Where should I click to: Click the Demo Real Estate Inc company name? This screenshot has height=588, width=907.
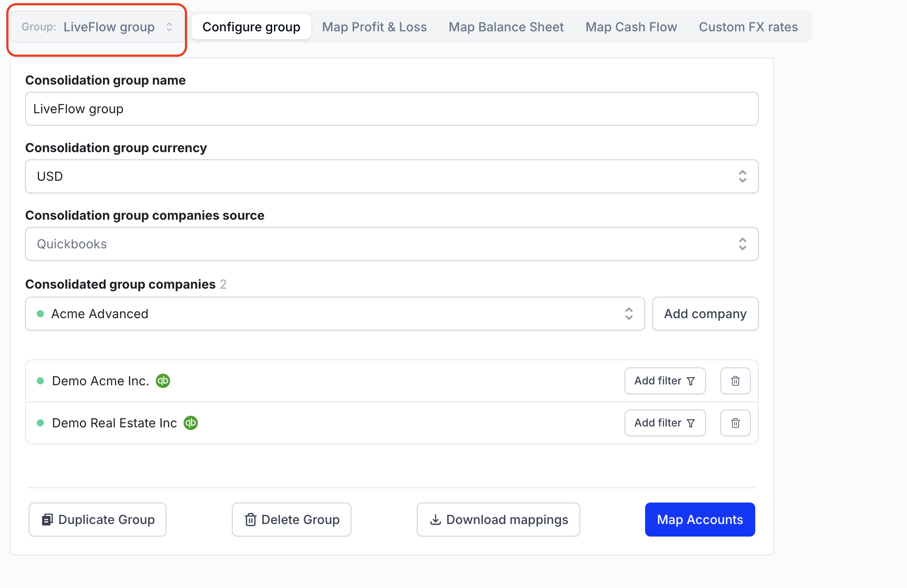click(114, 423)
